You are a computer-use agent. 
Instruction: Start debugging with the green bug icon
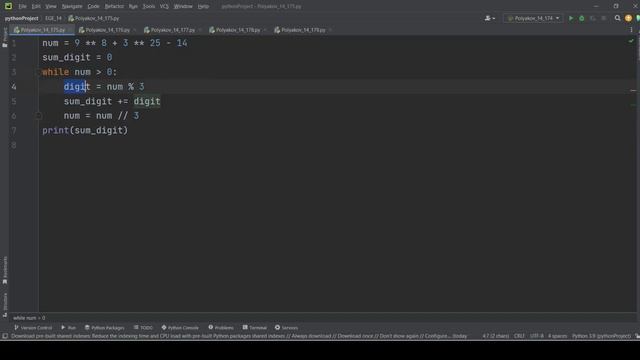[x=582, y=18]
